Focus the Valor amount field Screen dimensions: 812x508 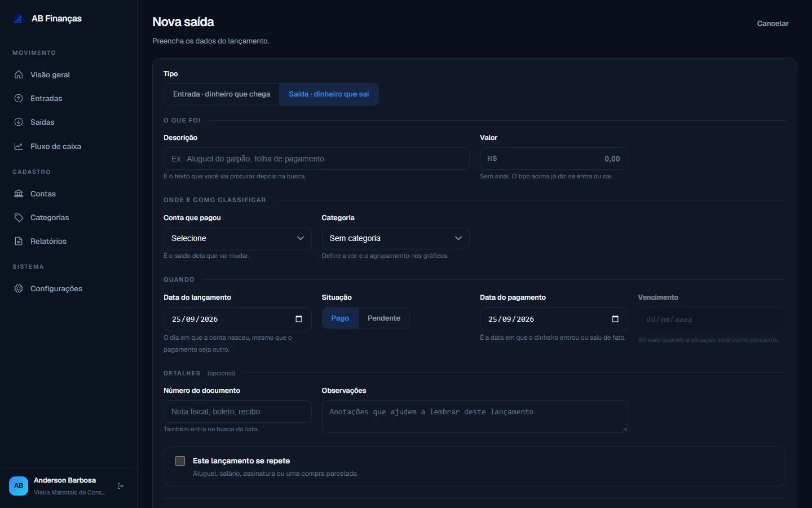tap(554, 159)
